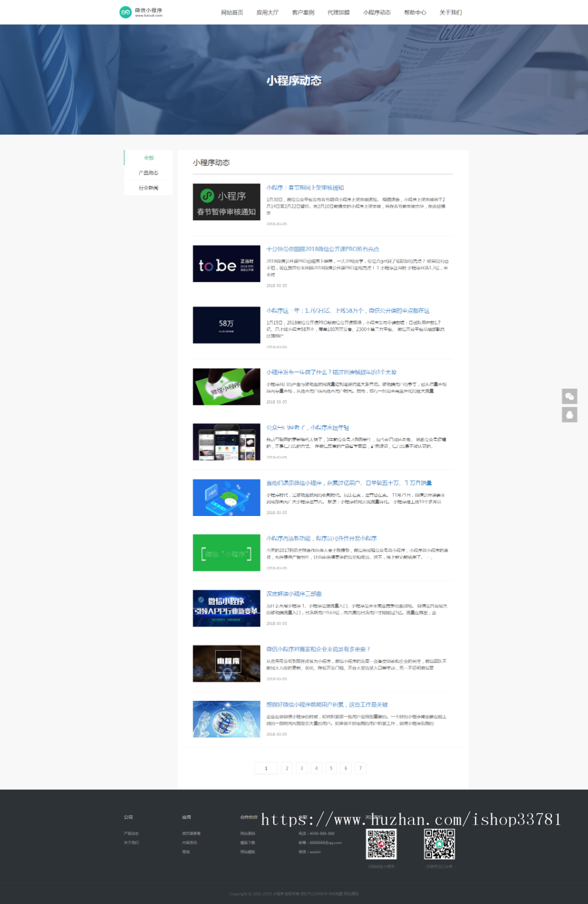Screen dimensions: 588x904
Task: Open article 小程序这一年 1.7亿日活
Action: coord(348,311)
